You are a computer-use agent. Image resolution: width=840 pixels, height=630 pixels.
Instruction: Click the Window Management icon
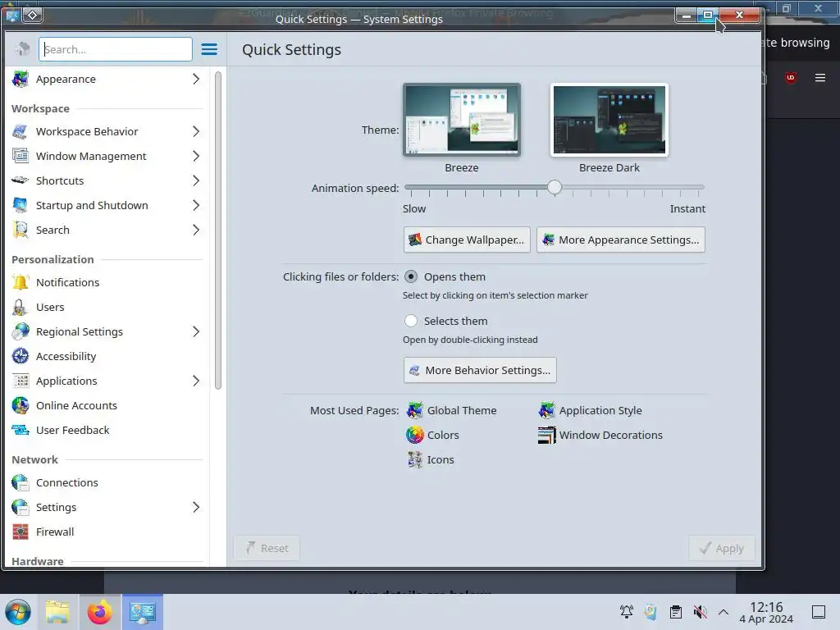[21, 156]
